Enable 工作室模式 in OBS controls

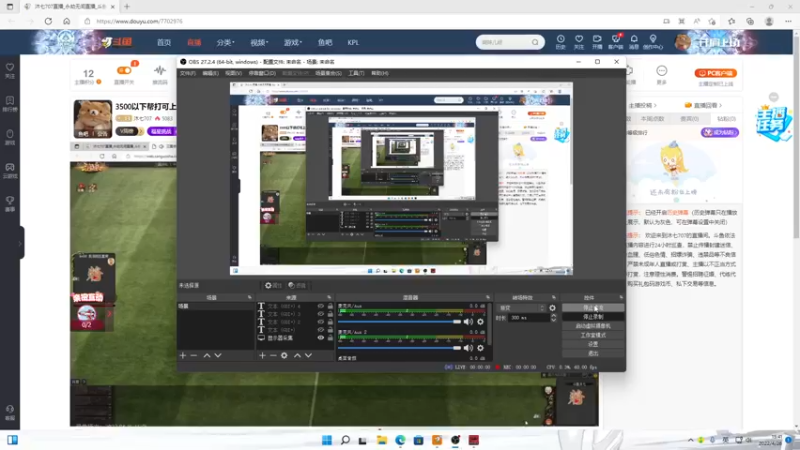coord(593,335)
